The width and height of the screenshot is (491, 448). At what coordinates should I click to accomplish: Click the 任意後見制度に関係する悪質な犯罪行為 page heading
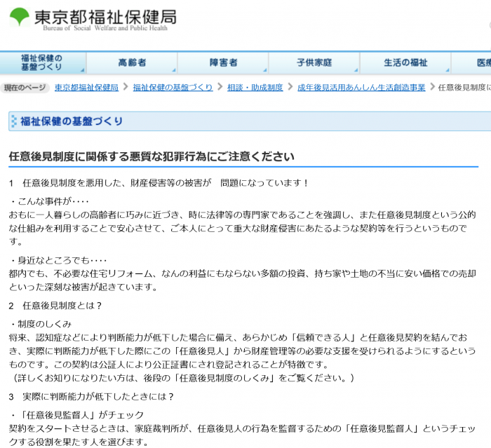pos(151,156)
